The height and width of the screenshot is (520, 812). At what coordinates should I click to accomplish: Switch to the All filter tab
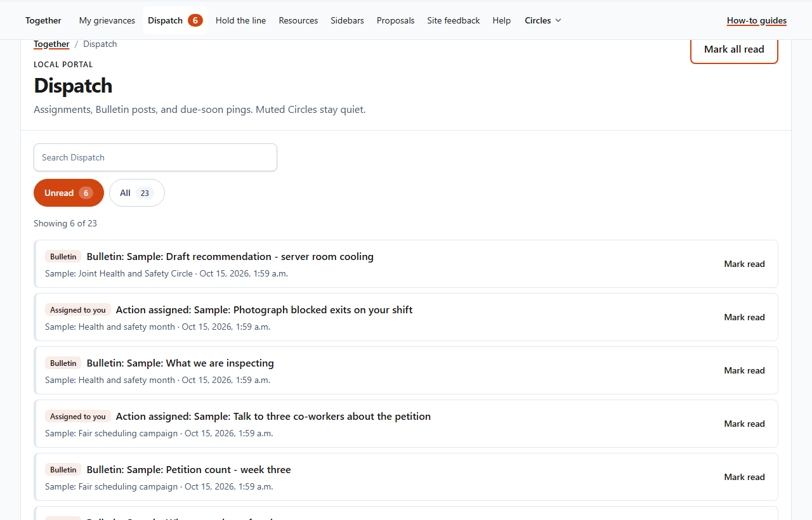(x=137, y=193)
